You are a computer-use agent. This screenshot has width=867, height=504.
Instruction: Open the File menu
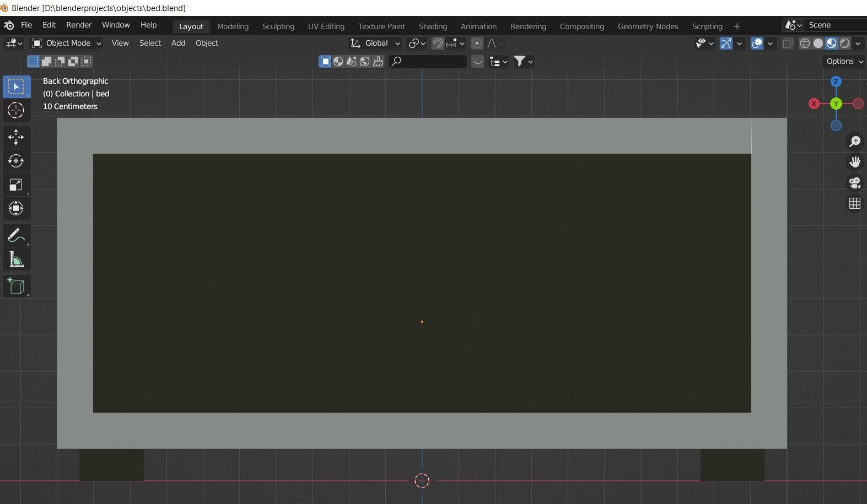click(x=26, y=25)
